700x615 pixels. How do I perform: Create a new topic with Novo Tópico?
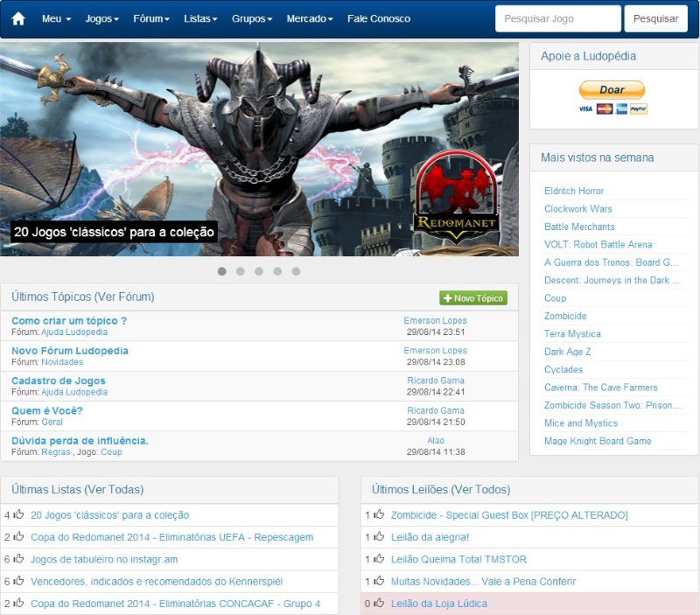[473, 298]
